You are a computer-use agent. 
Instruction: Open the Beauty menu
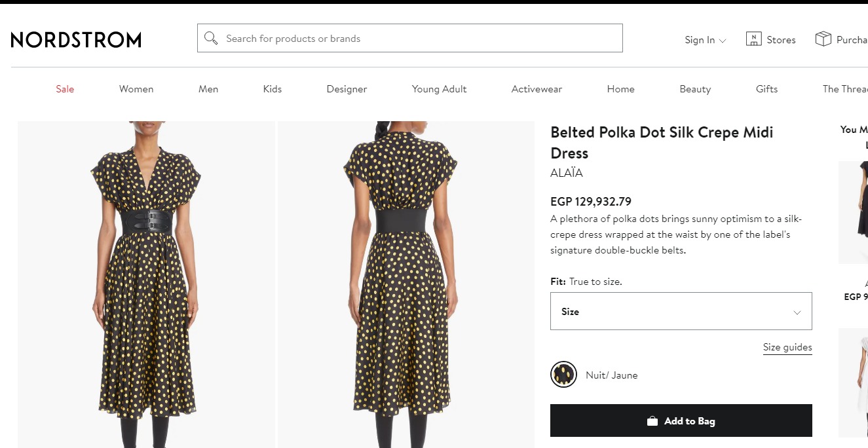pyautogui.click(x=695, y=89)
